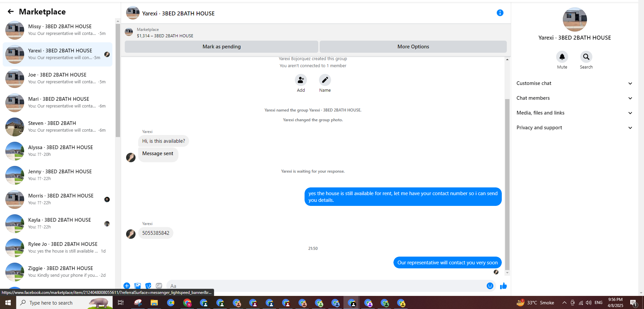This screenshot has height=309, width=644.
Task: Click the listing thumbnail in Marketplace banner
Action: (x=129, y=32)
